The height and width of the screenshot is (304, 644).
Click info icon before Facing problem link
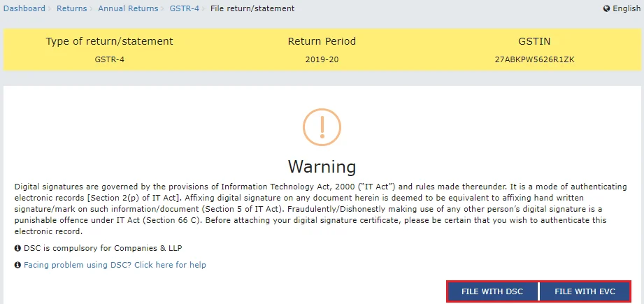click(x=17, y=266)
